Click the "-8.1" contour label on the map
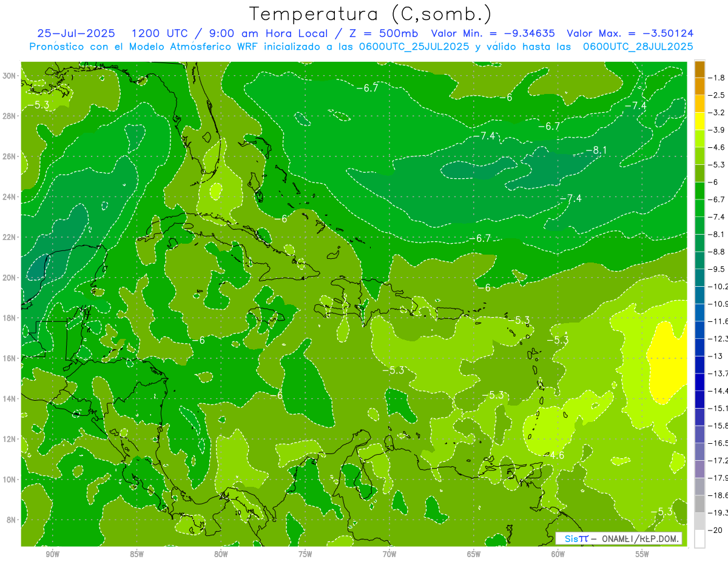The width and height of the screenshot is (728, 562). tap(596, 150)
